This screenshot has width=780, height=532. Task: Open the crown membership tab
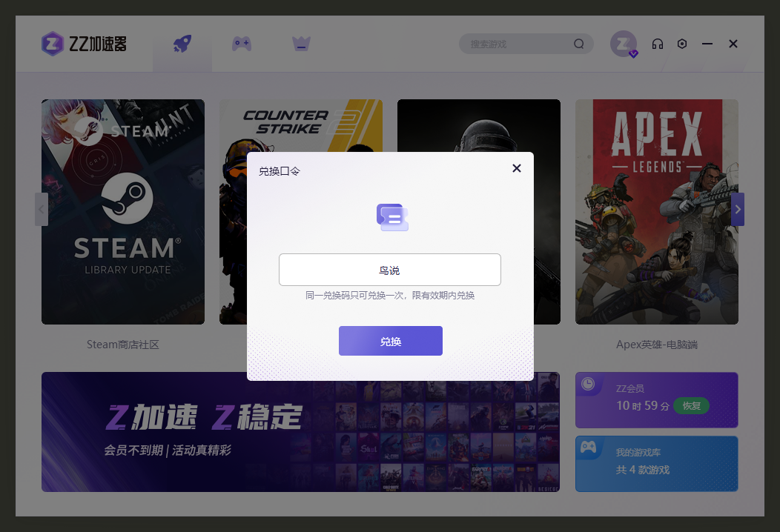click(x=301, y=44)
